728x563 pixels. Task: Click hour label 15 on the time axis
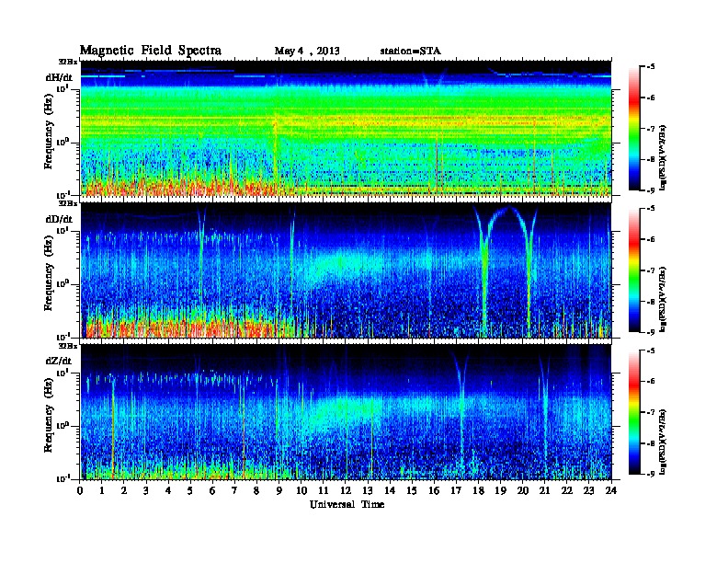[x=412, y=490]
